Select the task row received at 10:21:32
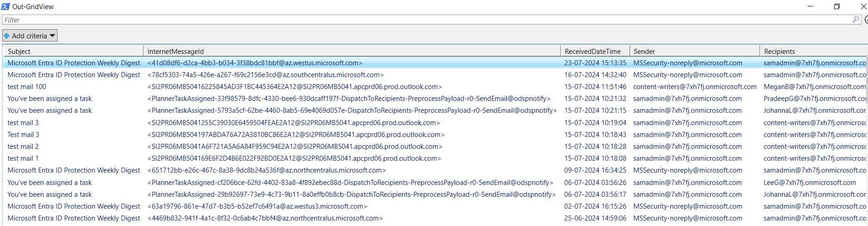Screen dimensions: 868x226 [x=435, y=99]
